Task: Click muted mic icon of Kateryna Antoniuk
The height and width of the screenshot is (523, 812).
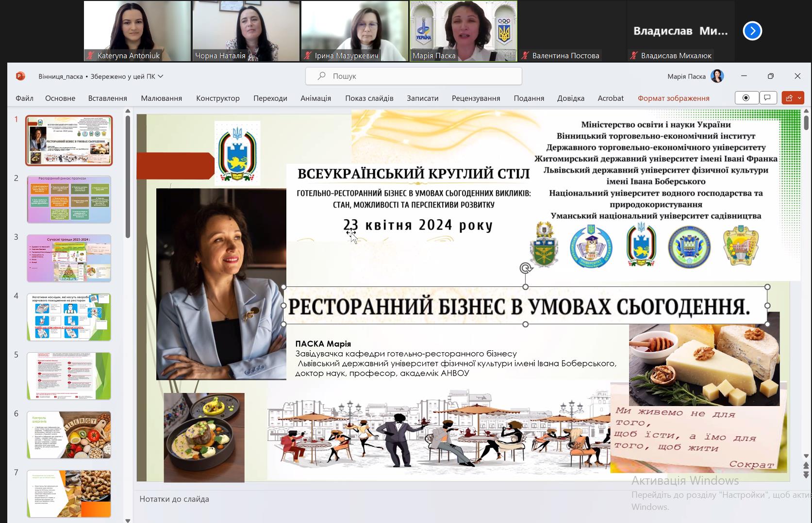Action: coord(90,56)
